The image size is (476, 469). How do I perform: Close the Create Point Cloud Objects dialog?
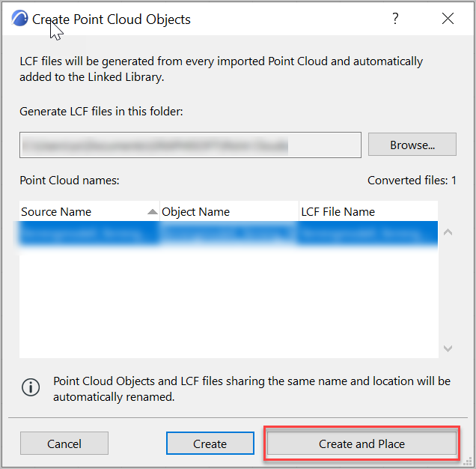448,19
